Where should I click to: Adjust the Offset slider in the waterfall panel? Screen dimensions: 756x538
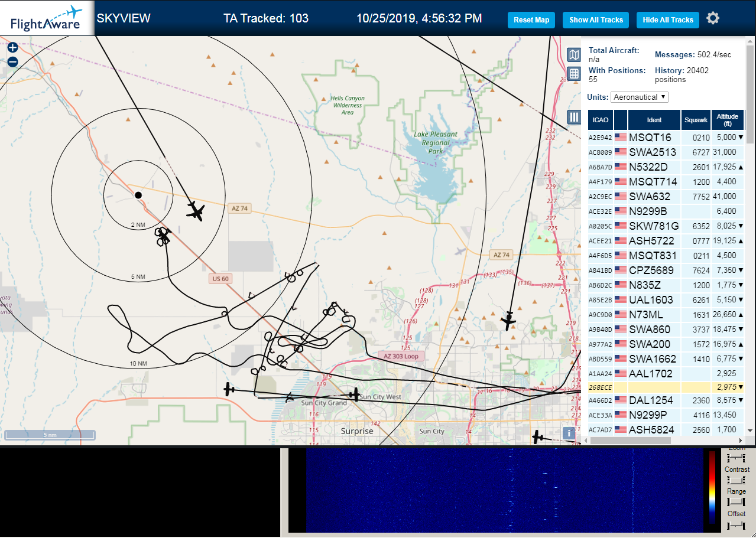coord(736,525)
